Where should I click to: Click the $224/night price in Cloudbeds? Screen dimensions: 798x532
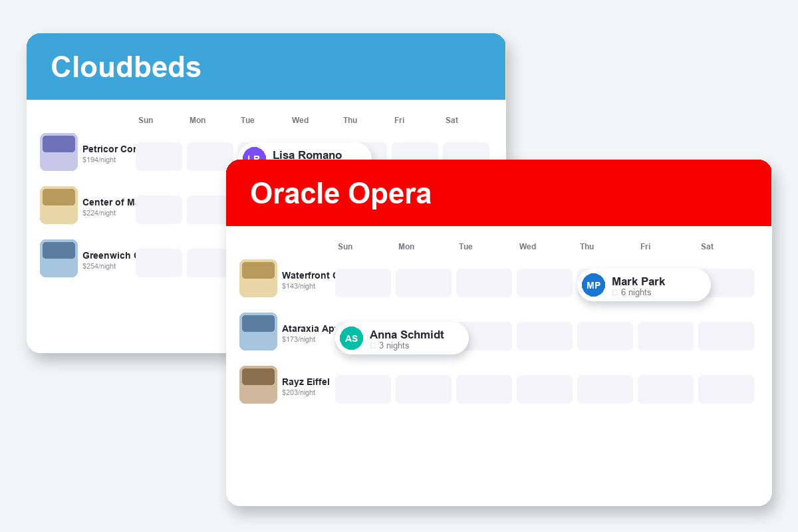(x=99, y=213)
